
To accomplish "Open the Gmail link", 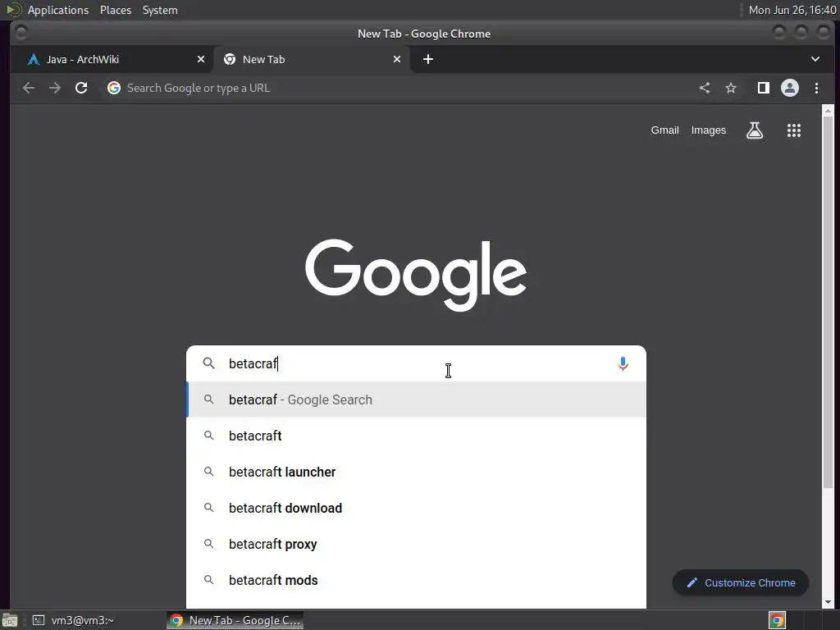I will point(664,130).
